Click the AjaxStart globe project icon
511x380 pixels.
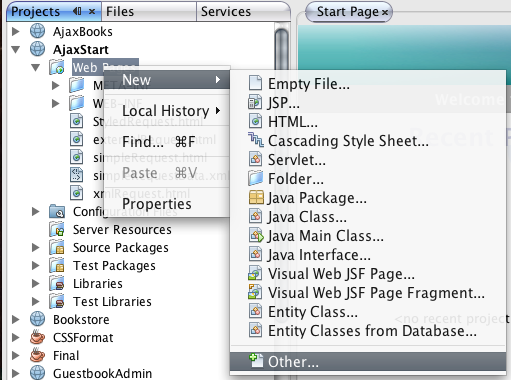coord(37,49)
